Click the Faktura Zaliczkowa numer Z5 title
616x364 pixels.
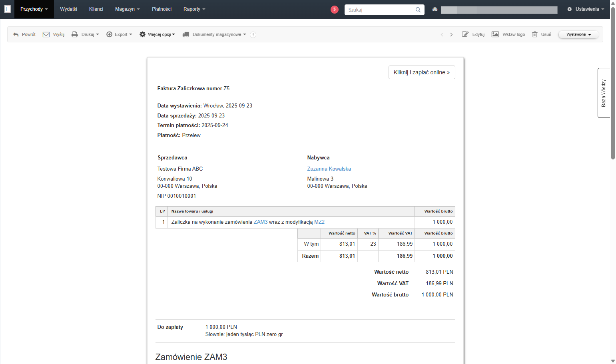pos(193,89)
